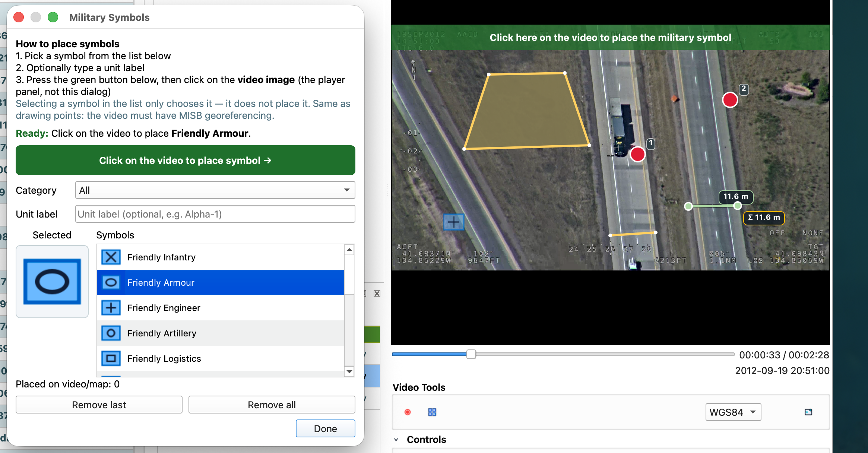Click the '2012-09-19 20:51:00' timestamp
868x453 pixels.
(x=782, y=371)
